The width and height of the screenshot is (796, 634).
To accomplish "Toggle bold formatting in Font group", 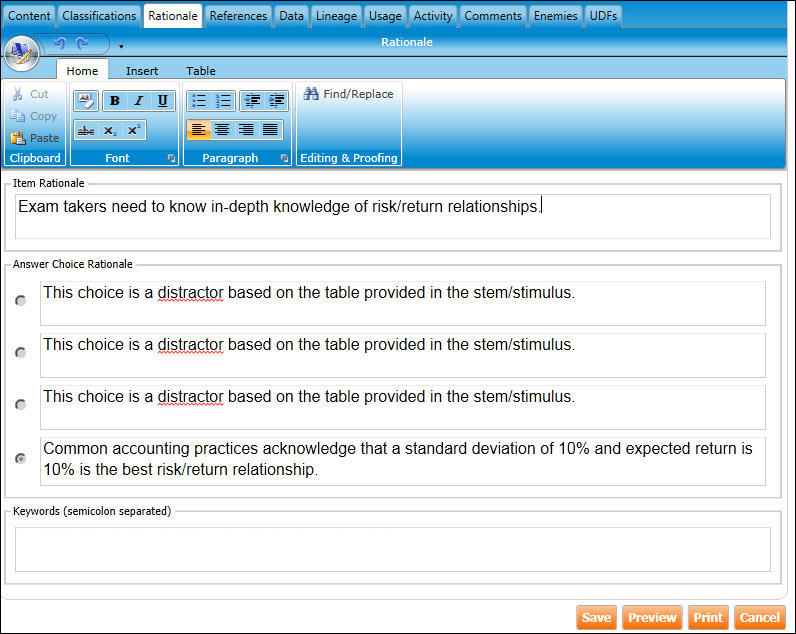I will [x=115, y=101].
